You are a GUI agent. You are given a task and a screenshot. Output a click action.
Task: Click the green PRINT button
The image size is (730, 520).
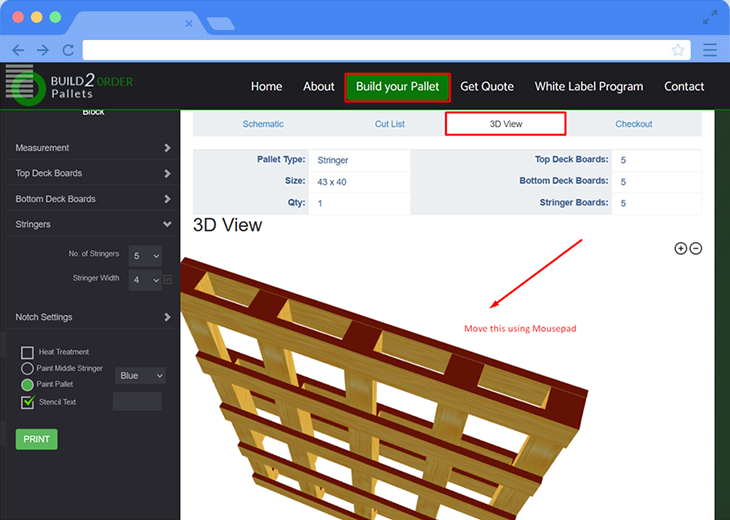point(37,439)
